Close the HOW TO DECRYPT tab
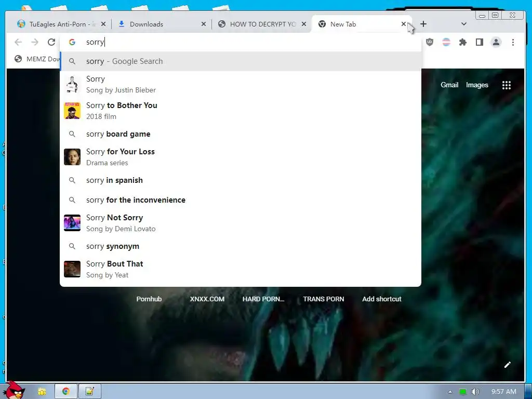 304,24
